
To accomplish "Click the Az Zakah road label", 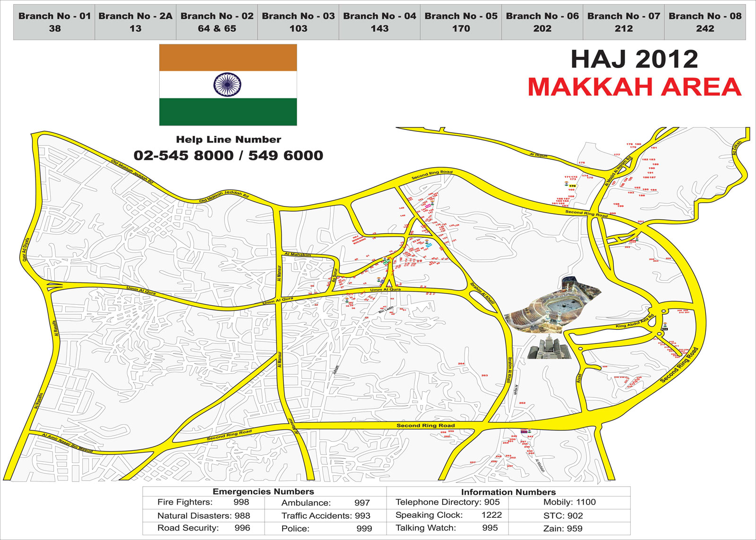I will click(x=737, y=147).
